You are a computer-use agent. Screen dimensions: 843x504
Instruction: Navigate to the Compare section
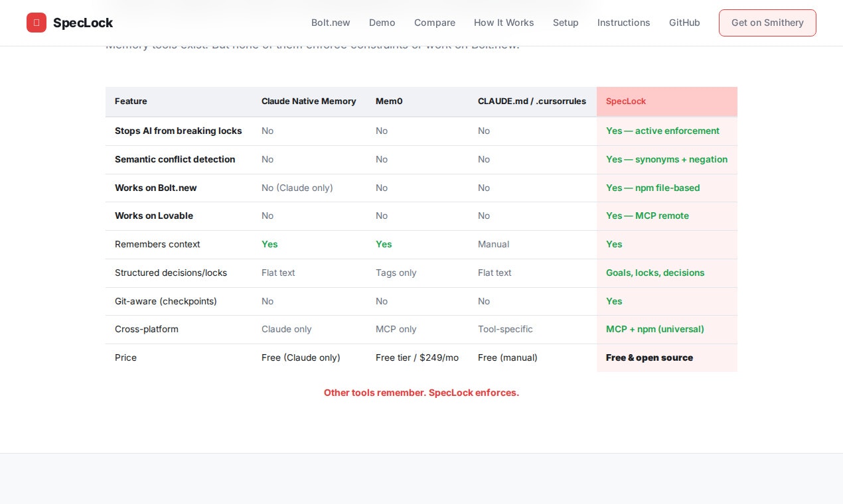click(435, 23)
